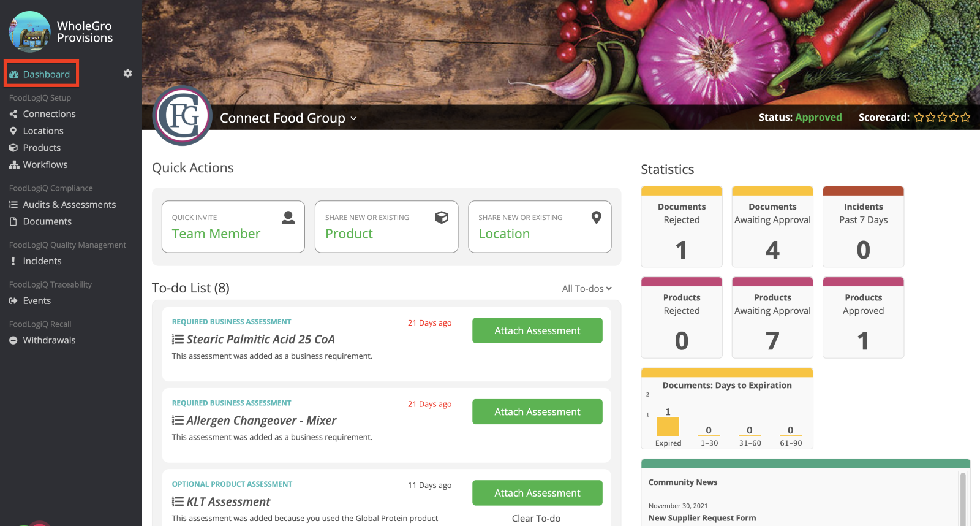Open New Supplier Request Form news item
Image resolution: width=980 pixels, height=526 pixels.
click(x=702, y=518)
